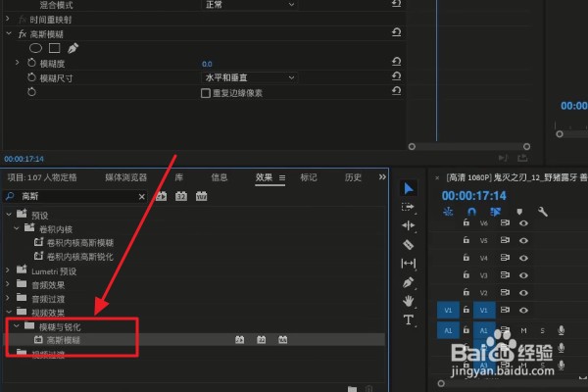Lock track V4
Image resolution: width=588 pixels, height=392 pixels.
coord(466,258)
